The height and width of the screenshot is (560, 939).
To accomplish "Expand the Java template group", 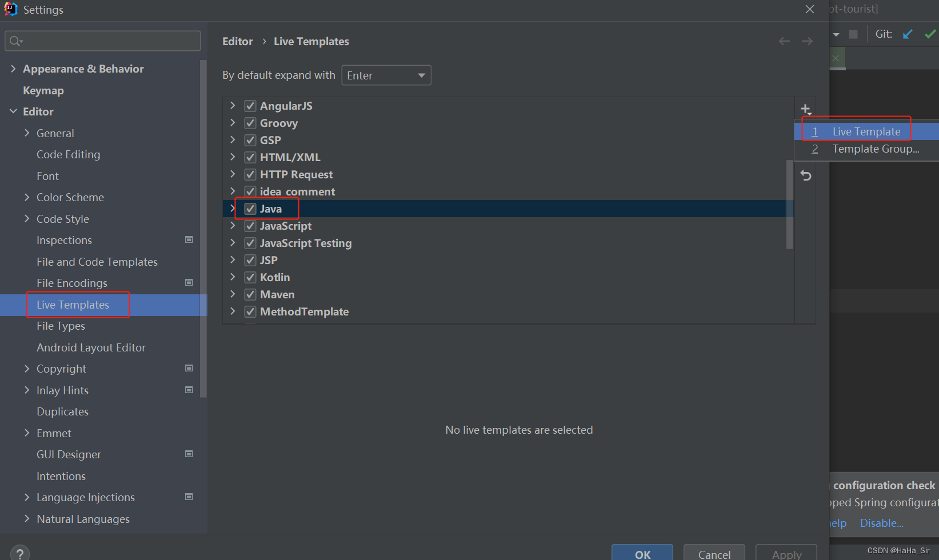I will 233,208.
